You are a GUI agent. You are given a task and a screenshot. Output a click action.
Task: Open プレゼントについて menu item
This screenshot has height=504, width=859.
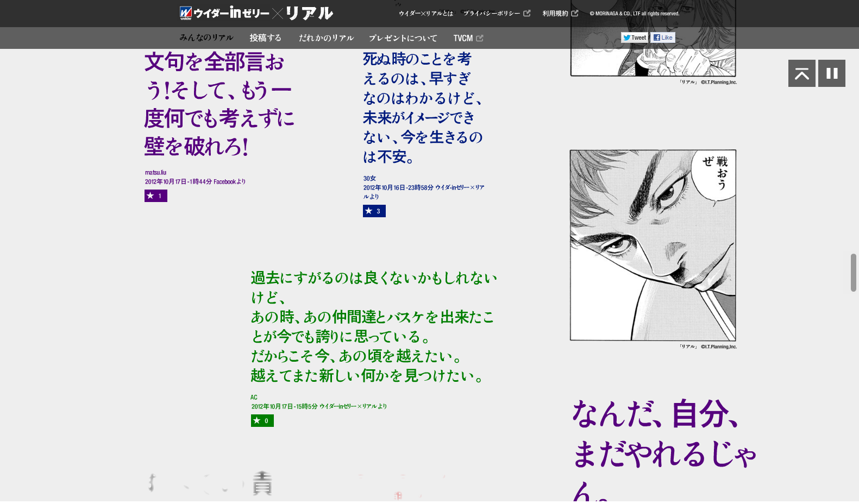click(403, 38)
